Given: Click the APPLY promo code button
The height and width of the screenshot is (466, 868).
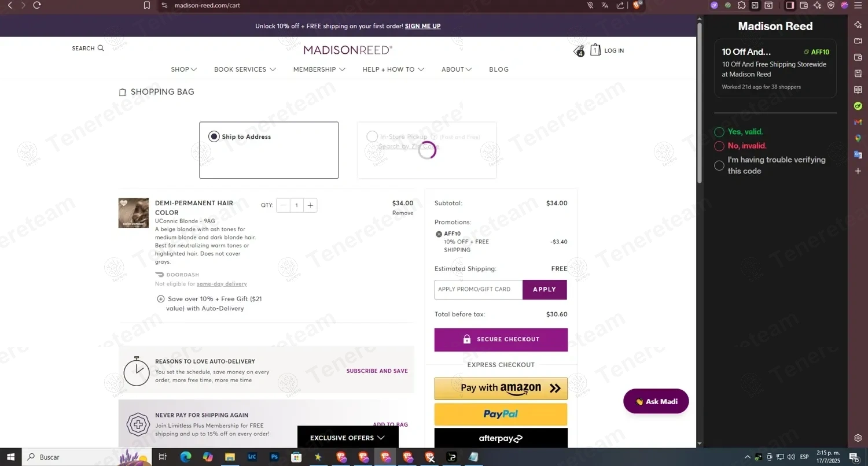Looking at the screenshot, I should pos(545,290).
